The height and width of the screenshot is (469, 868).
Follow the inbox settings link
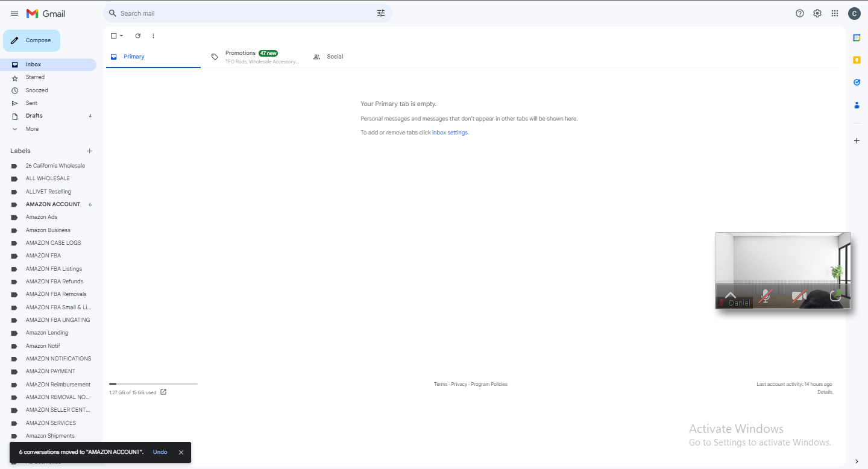pyautogui.click(x=450, y=133)
